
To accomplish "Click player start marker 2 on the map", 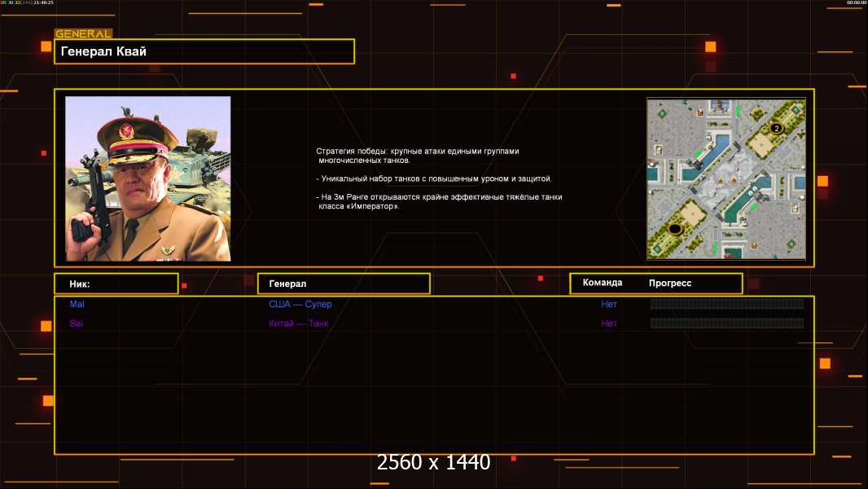I will click(775, 129).
